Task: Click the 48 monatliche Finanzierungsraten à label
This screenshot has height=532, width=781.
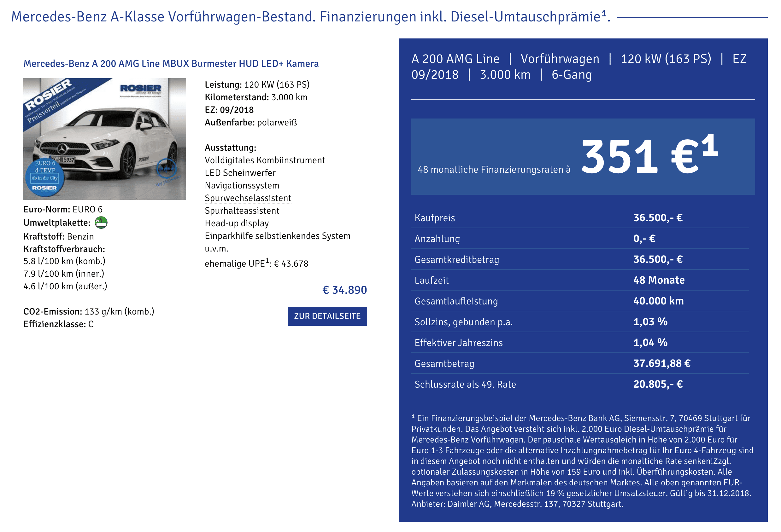Action: pyautogui.click(x=494, y=169)
